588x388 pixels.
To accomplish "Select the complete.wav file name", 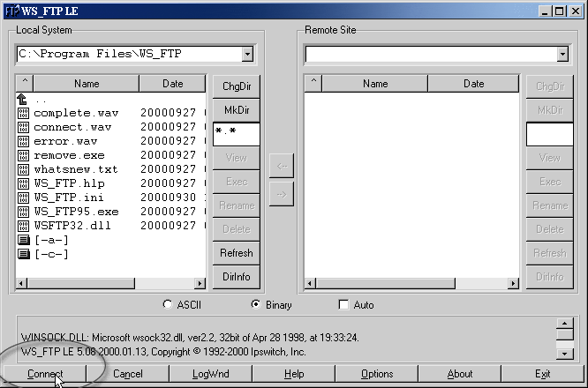I will click(x=76, y=113).
